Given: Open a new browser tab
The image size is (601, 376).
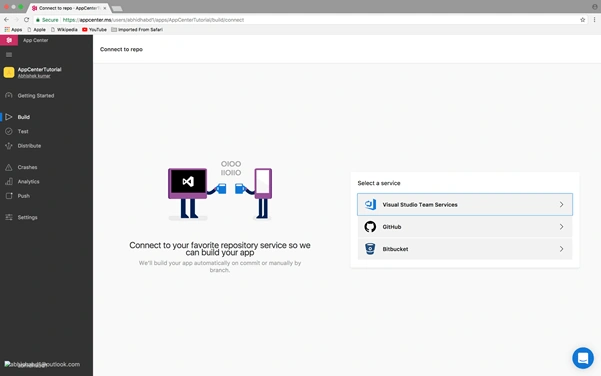Looking at the screenshot, I should 117,8.
